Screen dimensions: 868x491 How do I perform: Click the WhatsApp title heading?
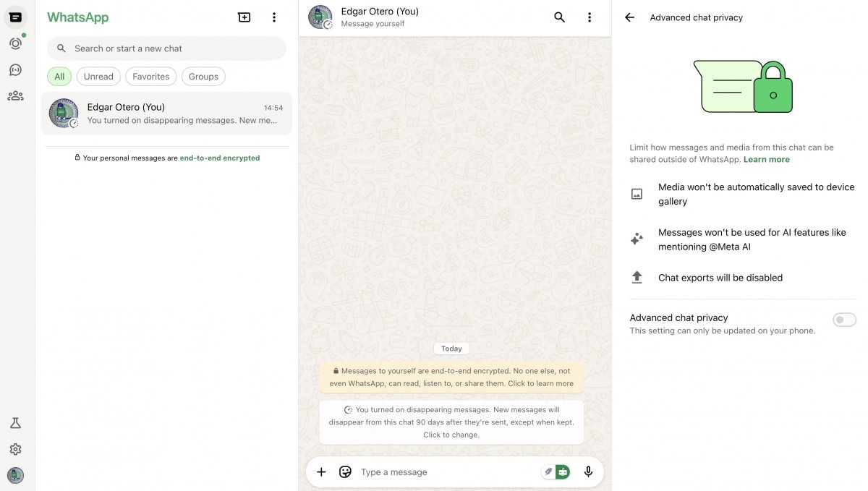point(78,17)
